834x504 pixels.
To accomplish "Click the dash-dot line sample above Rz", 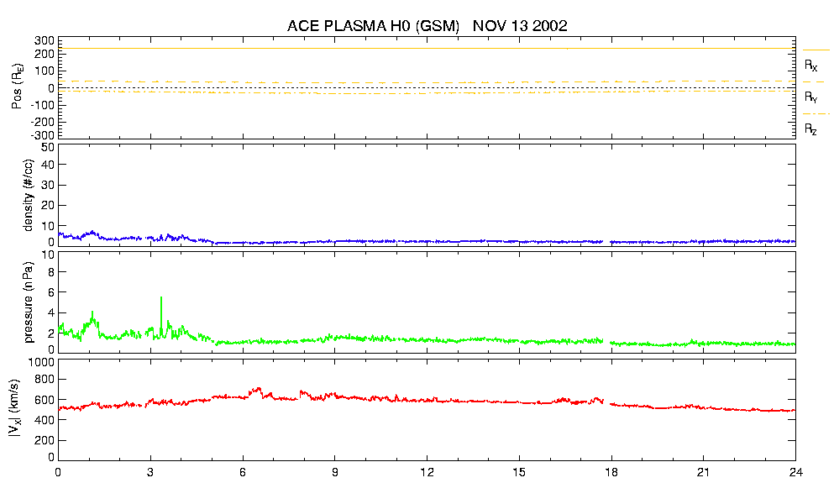I will coord(816,114).
